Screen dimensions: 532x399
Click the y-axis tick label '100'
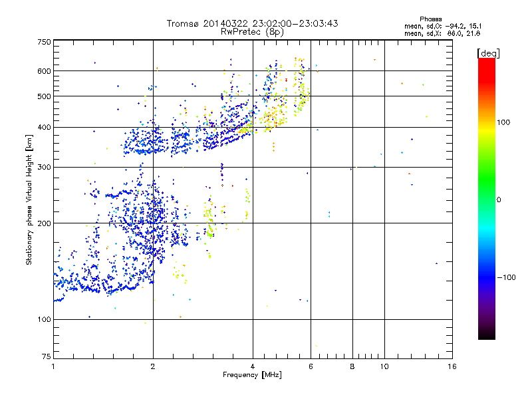pos(45,320)
